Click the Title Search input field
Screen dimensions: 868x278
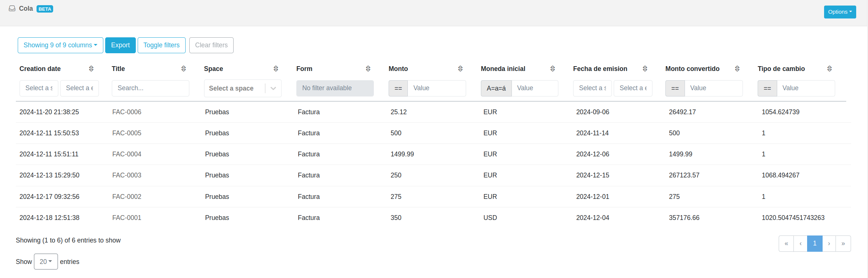pyautogui.click(x=150, y=88)
